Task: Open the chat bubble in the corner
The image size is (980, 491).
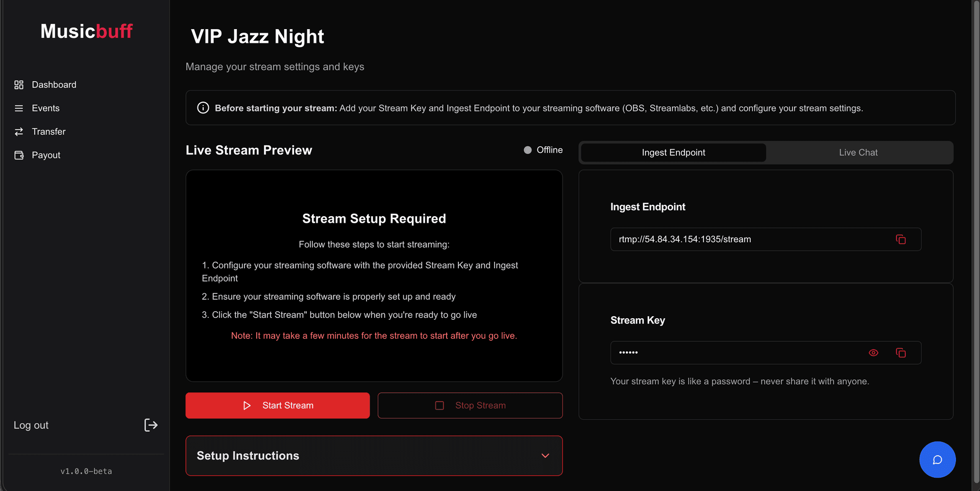Action: pyautogui.click(x=938, y=459)
